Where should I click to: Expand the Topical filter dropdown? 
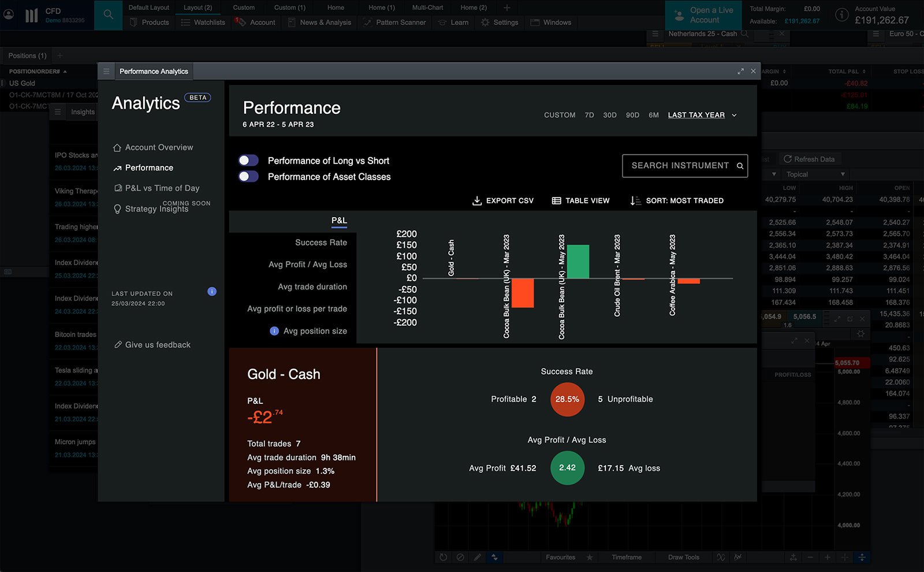coord(814,174)
